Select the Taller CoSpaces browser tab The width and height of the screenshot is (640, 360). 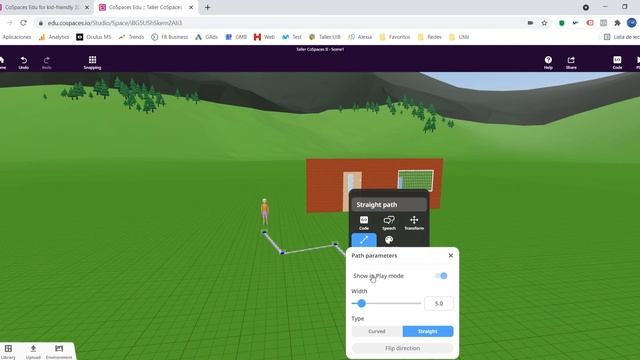[145, 7]
